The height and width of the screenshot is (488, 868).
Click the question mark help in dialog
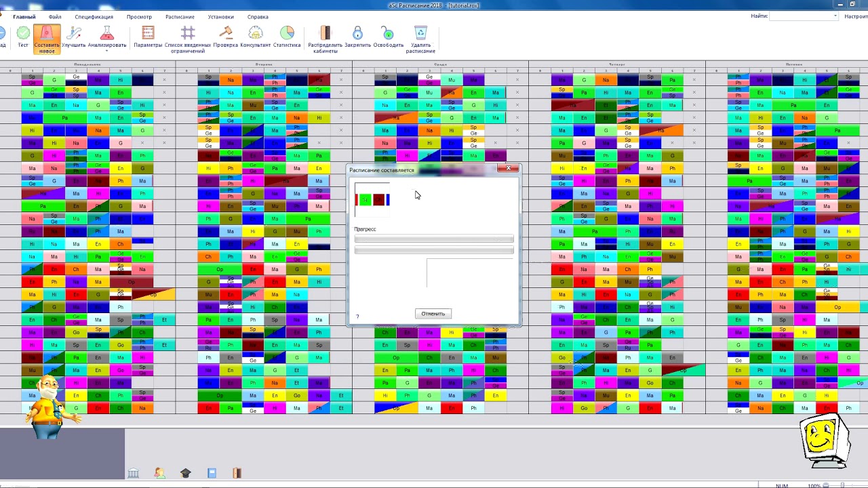357,317
